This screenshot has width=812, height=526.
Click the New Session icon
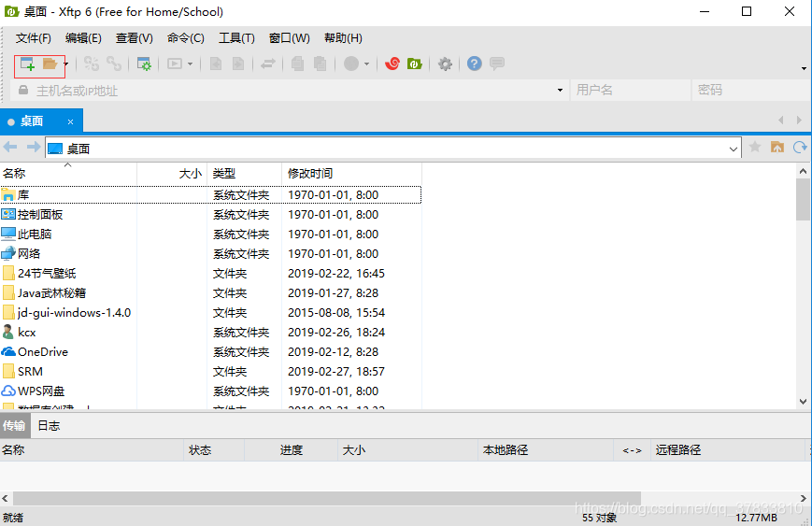(27, 64)
